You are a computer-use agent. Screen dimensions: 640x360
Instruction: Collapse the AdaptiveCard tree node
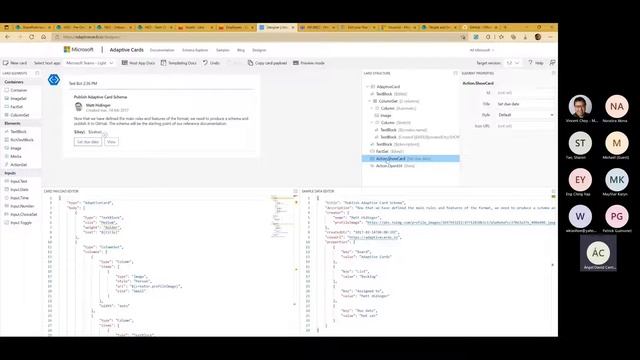point(367,87)
